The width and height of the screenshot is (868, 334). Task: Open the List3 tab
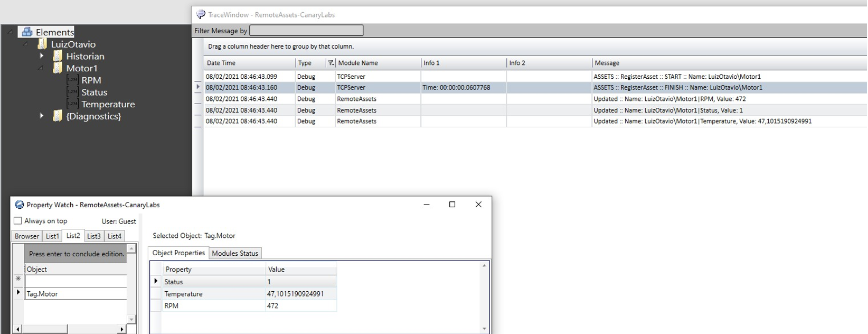[x=94, y=236]
